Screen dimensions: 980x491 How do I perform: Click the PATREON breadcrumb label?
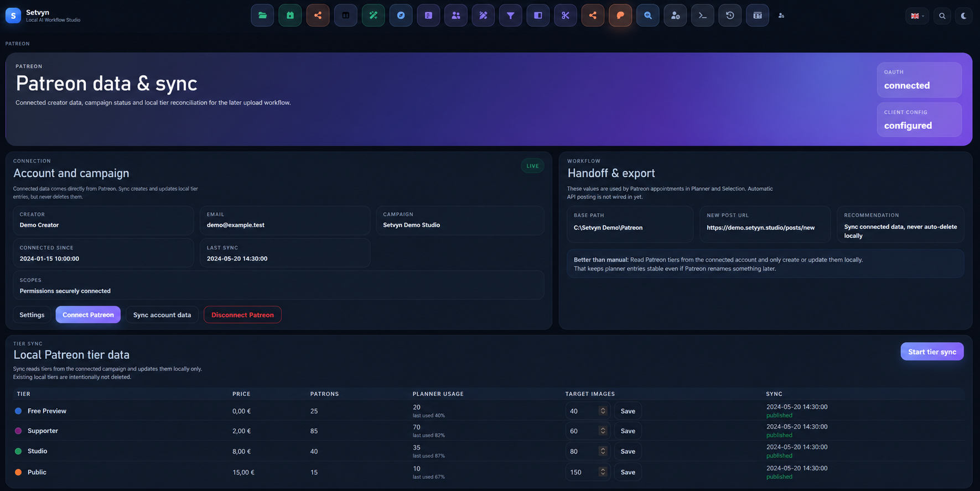point(18,44)
